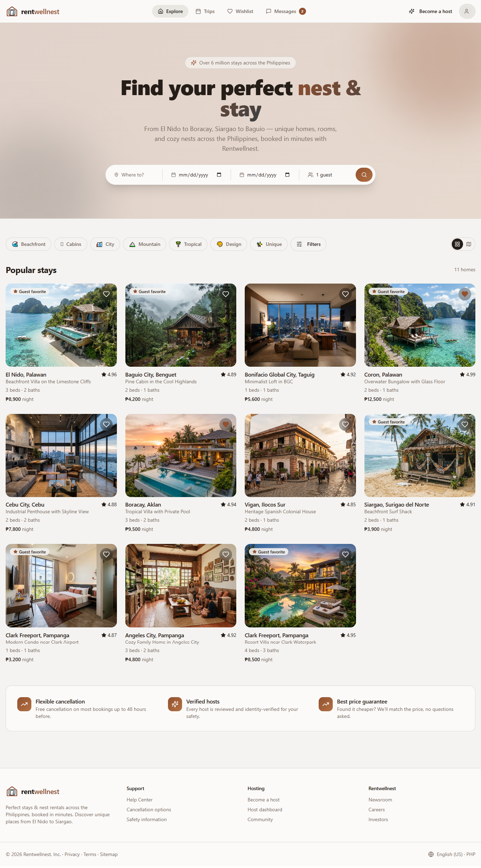Click the footer rentwellnest logo
Viewport: 481px width, 868px height.
[x=33, y=792]
